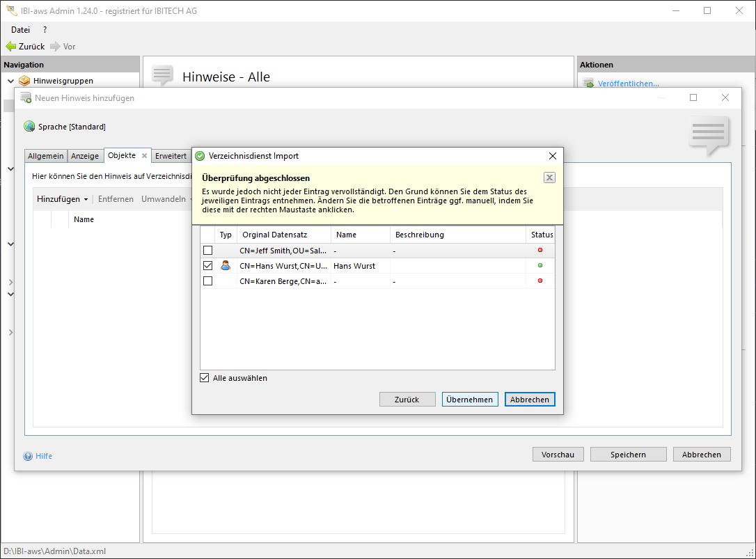Click green status dot for Hans Wurst

(540, 265)
